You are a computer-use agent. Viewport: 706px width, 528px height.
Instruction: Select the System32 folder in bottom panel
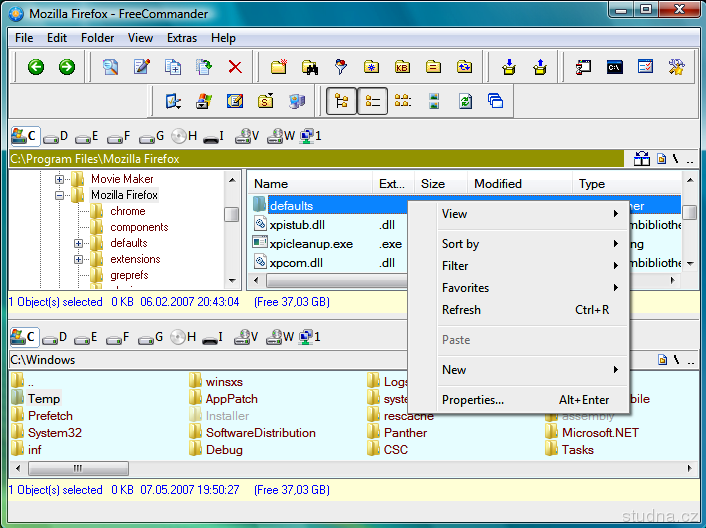[54, 433]
